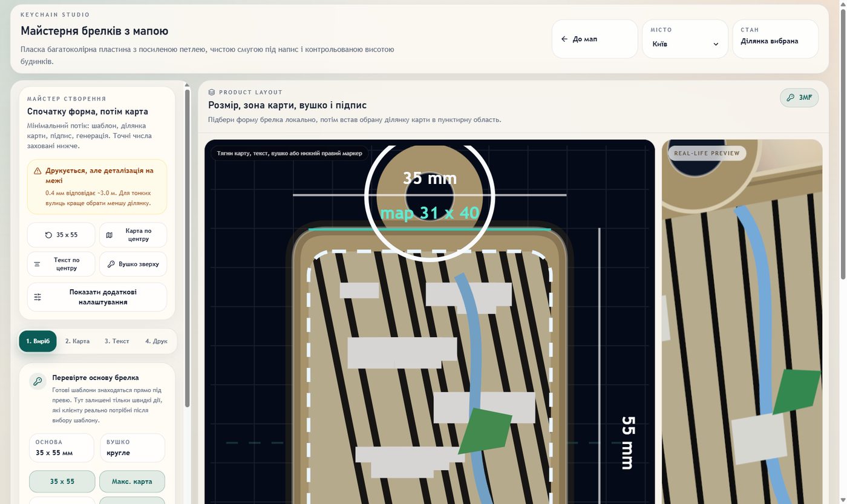Screen dimensions: 847x504
Task: Switch to the 3. Текст tab
Action: pos(117,341)
